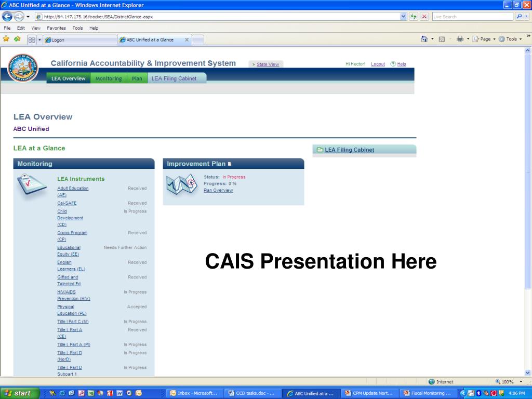Open the File menu
Image resolution: width=532 pixels, height=399 pixels.
pos(7,28)
